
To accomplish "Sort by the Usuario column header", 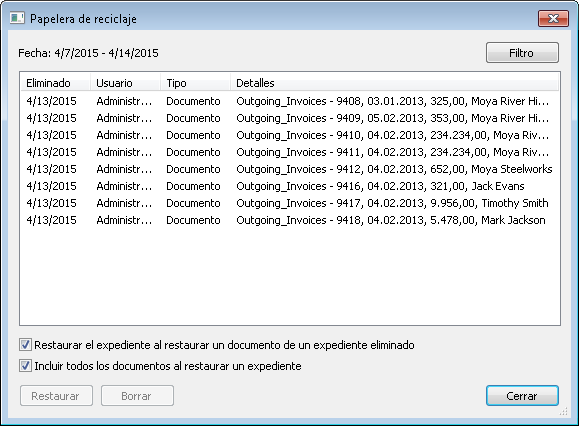I will 125,83.
